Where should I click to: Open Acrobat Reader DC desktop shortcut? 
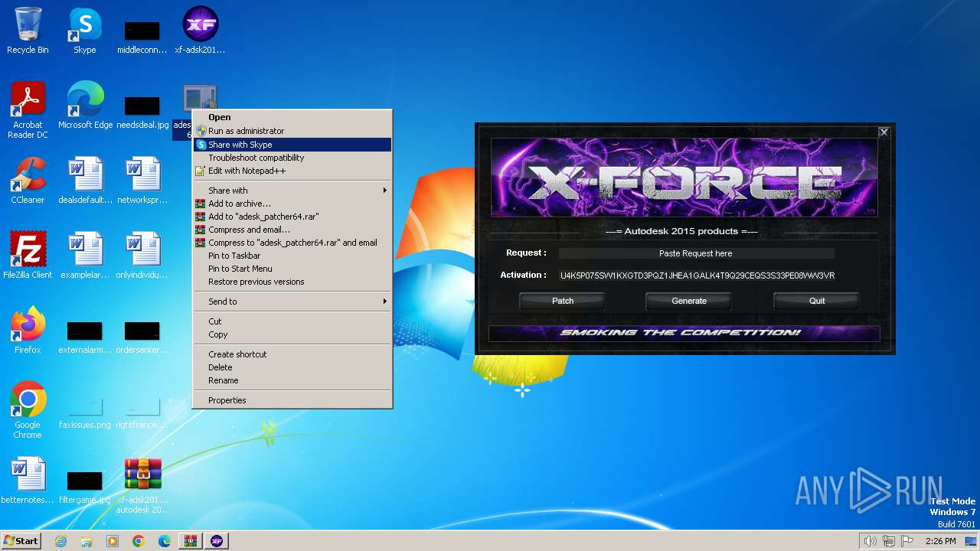tap(28, 110)
